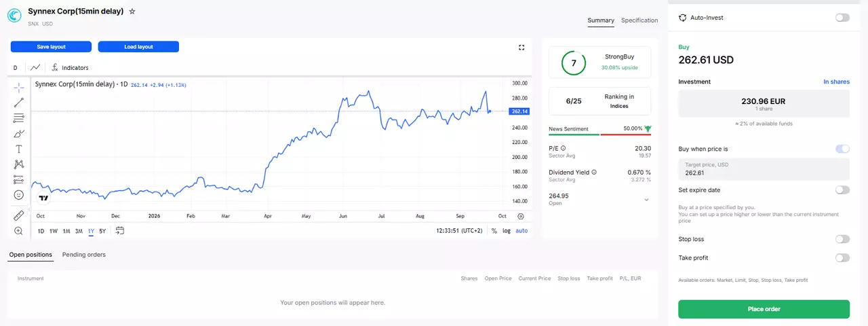Enable the Set expire date switch
The image size is (868, 326).
coord(842,190)
